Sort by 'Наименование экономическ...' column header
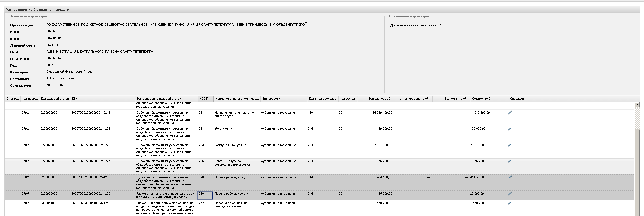 click(237, 99)
